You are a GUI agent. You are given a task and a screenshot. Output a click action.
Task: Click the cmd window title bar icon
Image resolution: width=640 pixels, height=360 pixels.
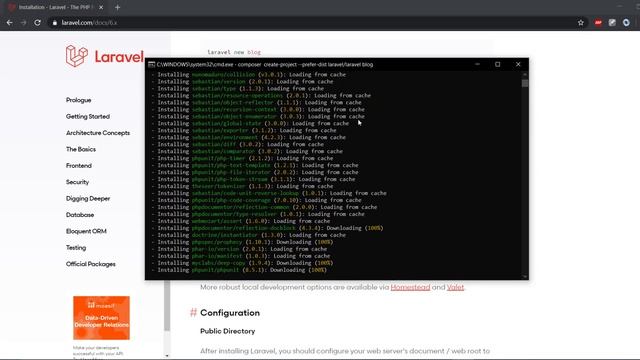[x=151, y=64]
